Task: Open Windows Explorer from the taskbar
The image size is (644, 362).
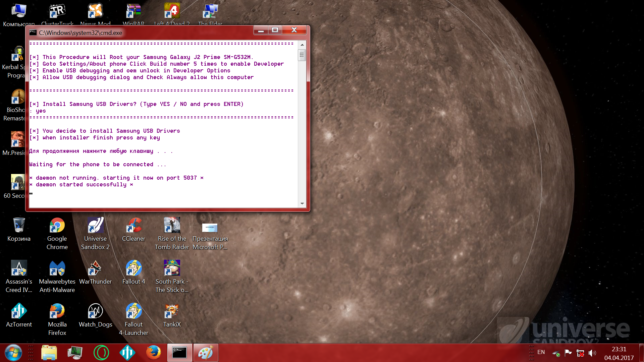Action: coord(49,353)
